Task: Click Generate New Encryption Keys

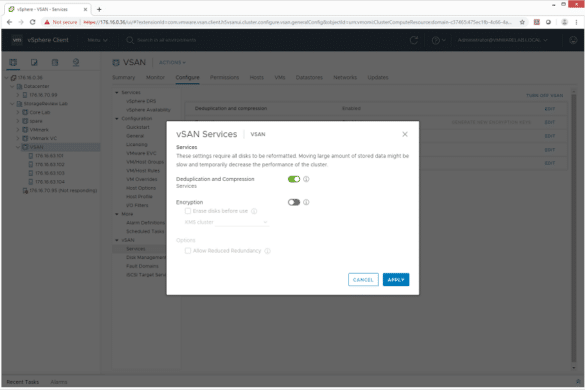Action: [491, 122]
